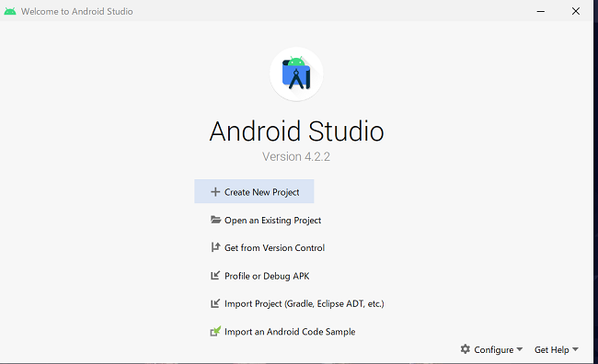
Task: Select Create New Project
Action: (x=254, y=191)
